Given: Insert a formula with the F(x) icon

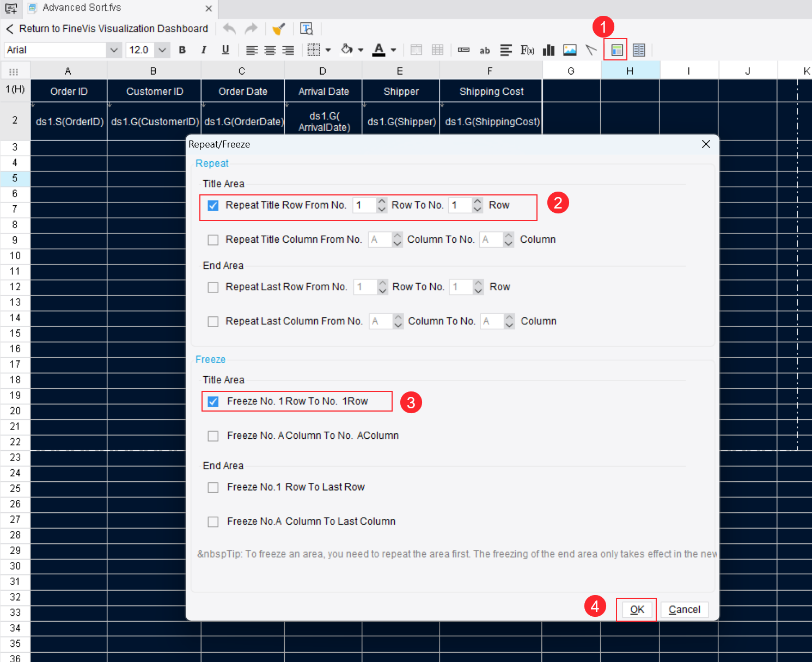Looking at the screenshot, I should [x=527, y=50].
